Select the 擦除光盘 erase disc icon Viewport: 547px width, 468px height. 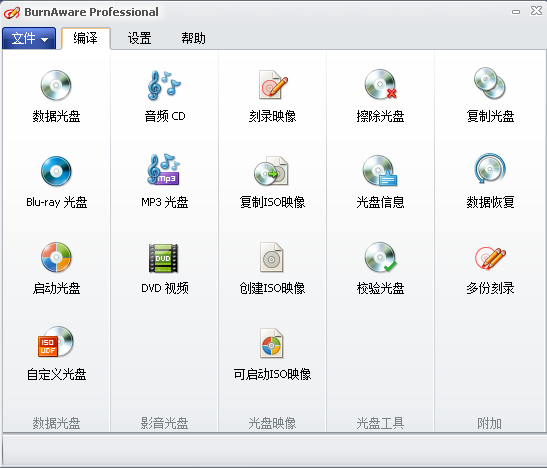(381, 85)
